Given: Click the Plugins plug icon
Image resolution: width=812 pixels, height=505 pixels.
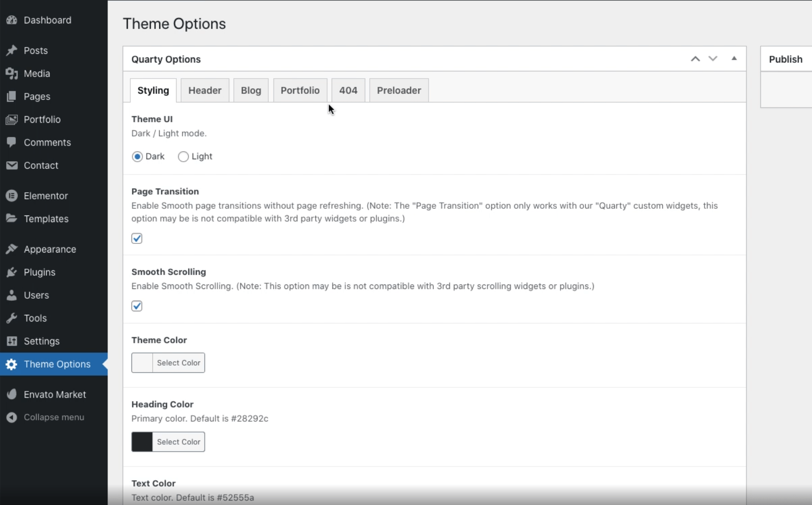Looking at the screenshot, I should (12, 272).
